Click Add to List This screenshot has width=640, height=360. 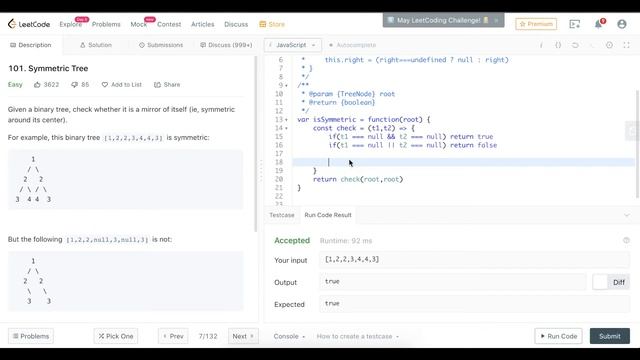coord(122,84)
